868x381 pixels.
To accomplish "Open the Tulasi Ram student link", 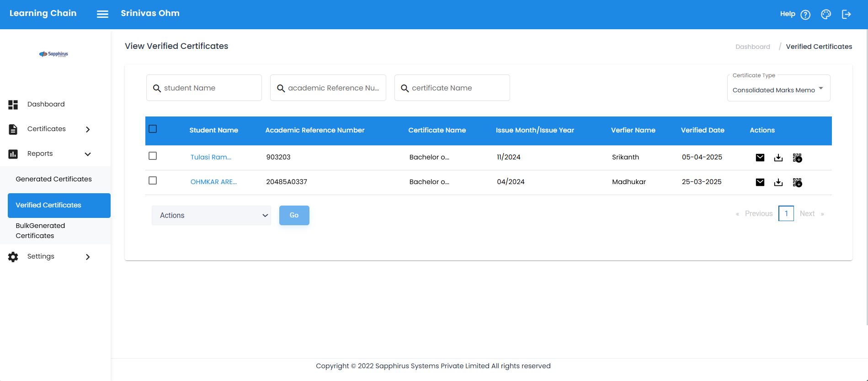I will coord(211,157).
